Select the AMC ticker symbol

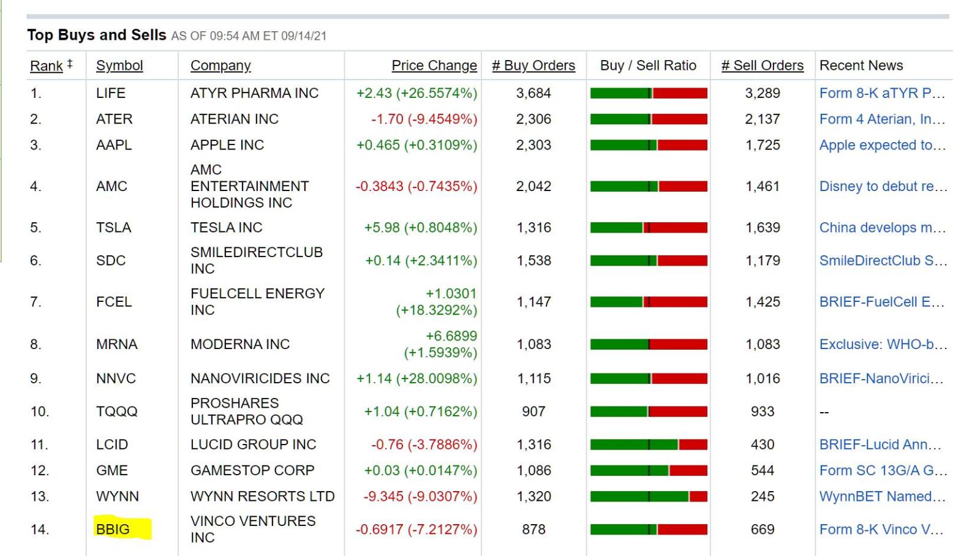click(111, 186)
